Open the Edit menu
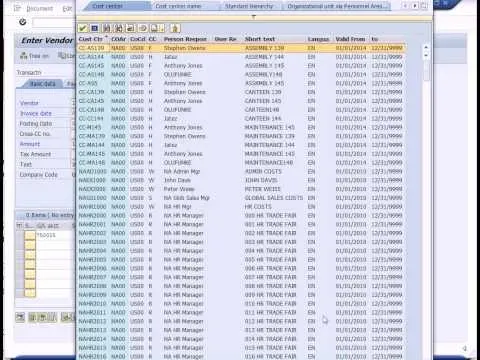The image size is (480, 360). point(67,8)
